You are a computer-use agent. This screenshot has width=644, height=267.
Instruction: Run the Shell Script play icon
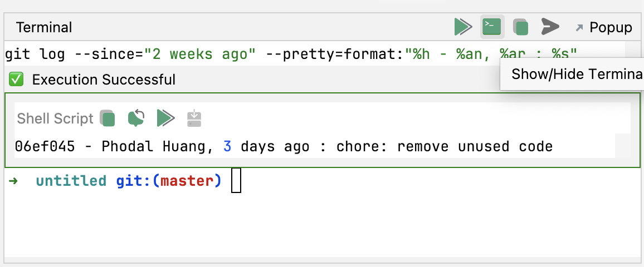165,118
